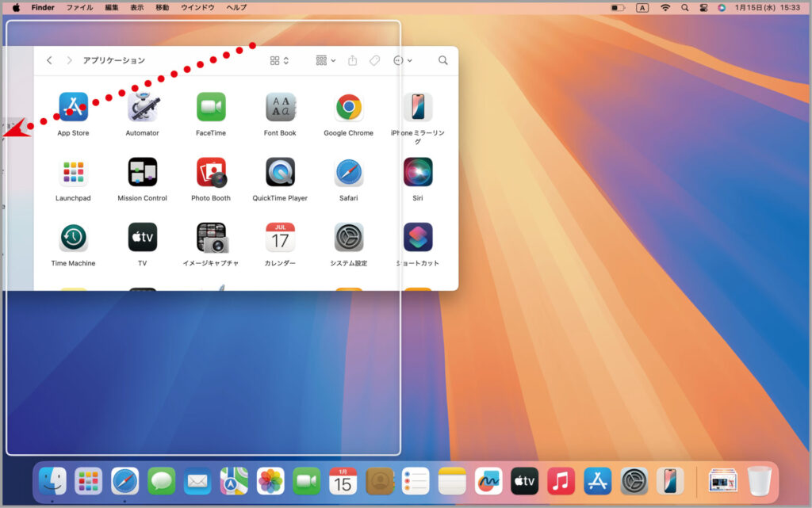This screenshot has height=508, width=812.
Task: Open the grouping options dropdown
Action: point(326,60)
